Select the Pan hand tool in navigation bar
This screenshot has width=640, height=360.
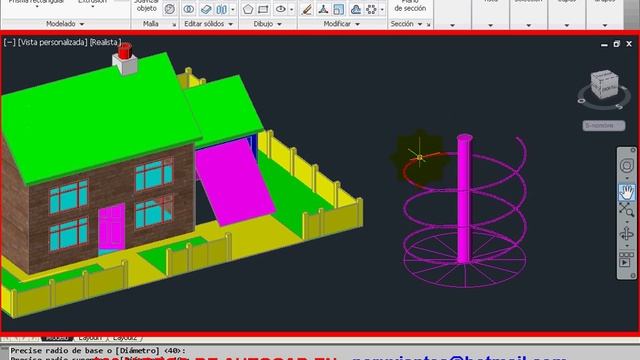[x=627, y=191]
